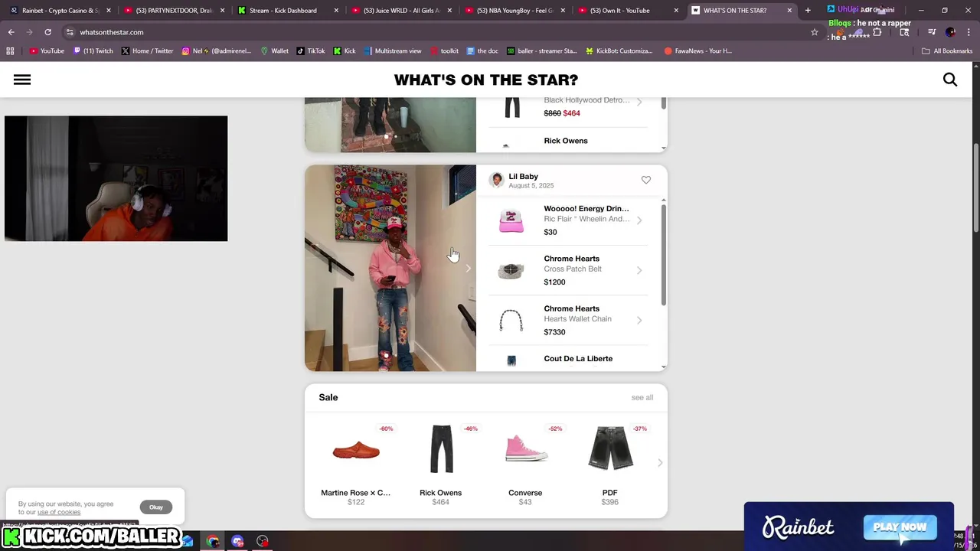The image size is (980, 551).
Task: Switch to the Stream - Kick Dashboard tab
Action: pyautogui.click(x=288, y=10)
